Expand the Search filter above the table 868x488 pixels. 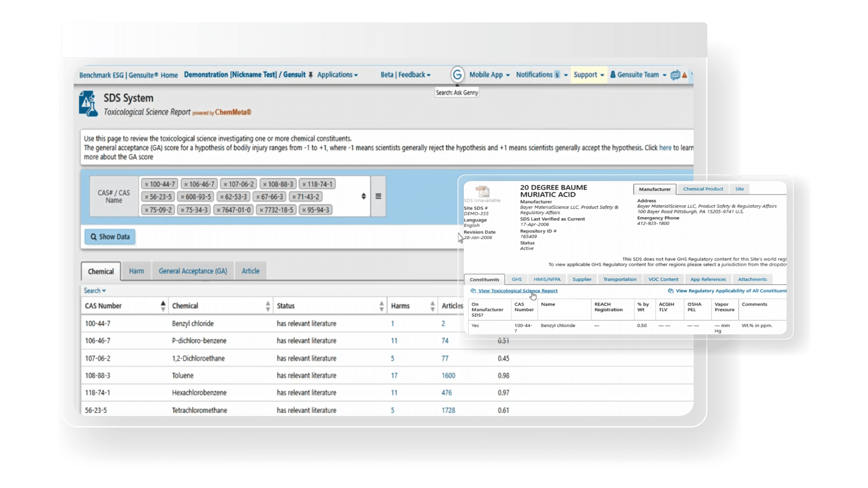pyautogui.click(x=95, y=291)
